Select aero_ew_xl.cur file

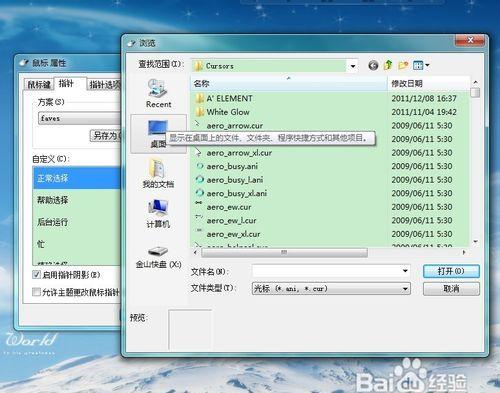click(x=233, y=234)
